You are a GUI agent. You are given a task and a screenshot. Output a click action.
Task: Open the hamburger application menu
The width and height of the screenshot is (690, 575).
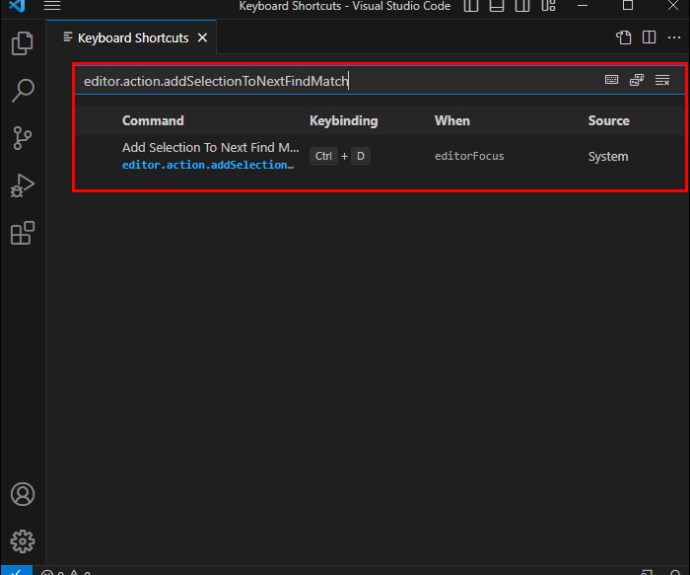pos(52,6)
